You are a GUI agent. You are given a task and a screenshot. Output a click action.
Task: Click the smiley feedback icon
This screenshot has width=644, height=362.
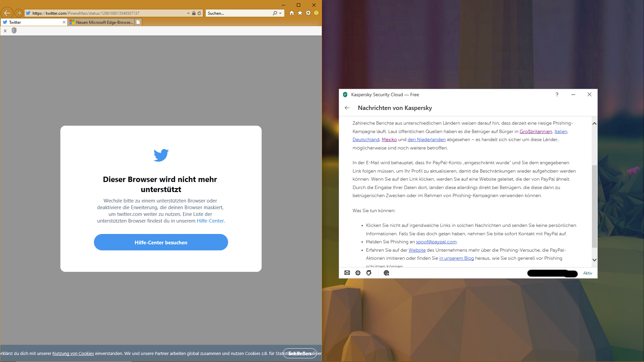point(316,13)
